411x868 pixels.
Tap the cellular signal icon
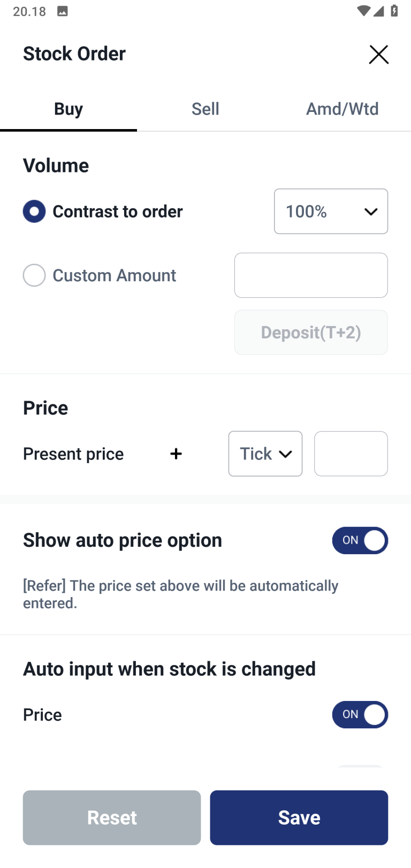(379, 11)
